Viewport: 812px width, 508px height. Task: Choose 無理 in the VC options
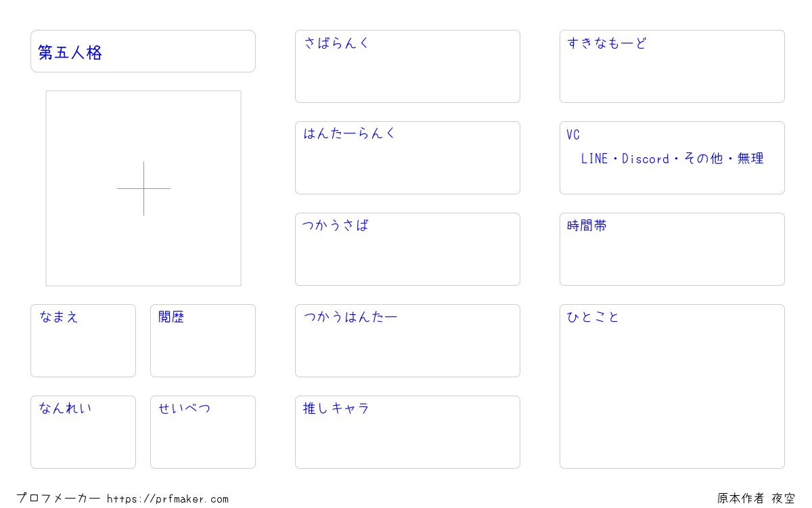point(750,158)
